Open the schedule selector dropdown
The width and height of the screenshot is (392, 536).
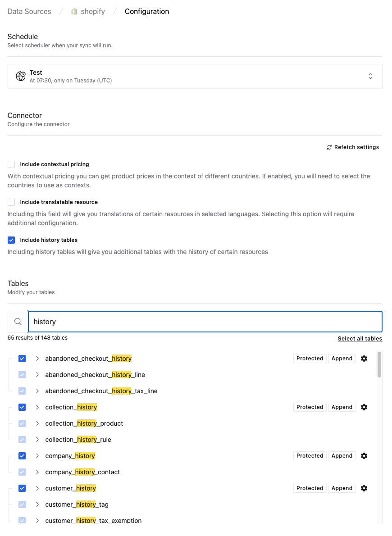[x=370, y=76]
